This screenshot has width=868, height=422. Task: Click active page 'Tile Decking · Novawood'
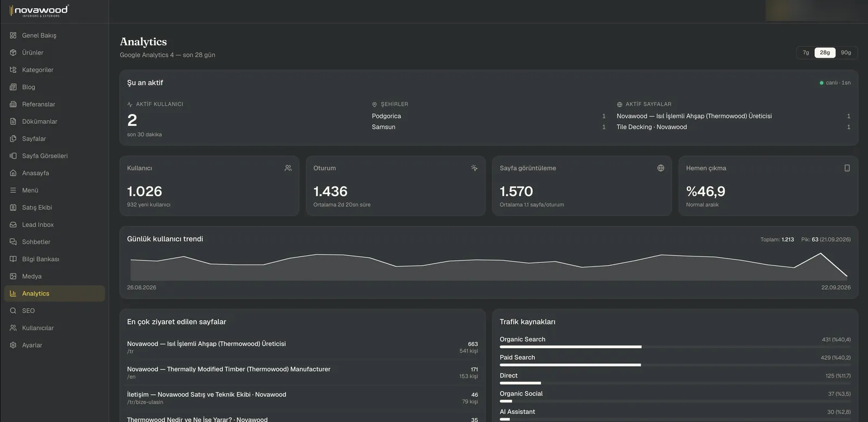(x=652, y=127)
